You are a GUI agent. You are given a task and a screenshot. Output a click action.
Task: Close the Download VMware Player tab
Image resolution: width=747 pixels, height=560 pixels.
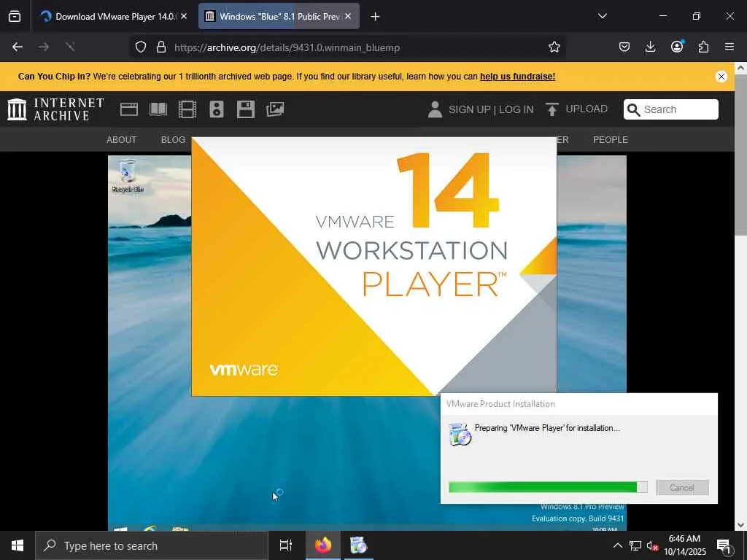(x=184, y=17)
